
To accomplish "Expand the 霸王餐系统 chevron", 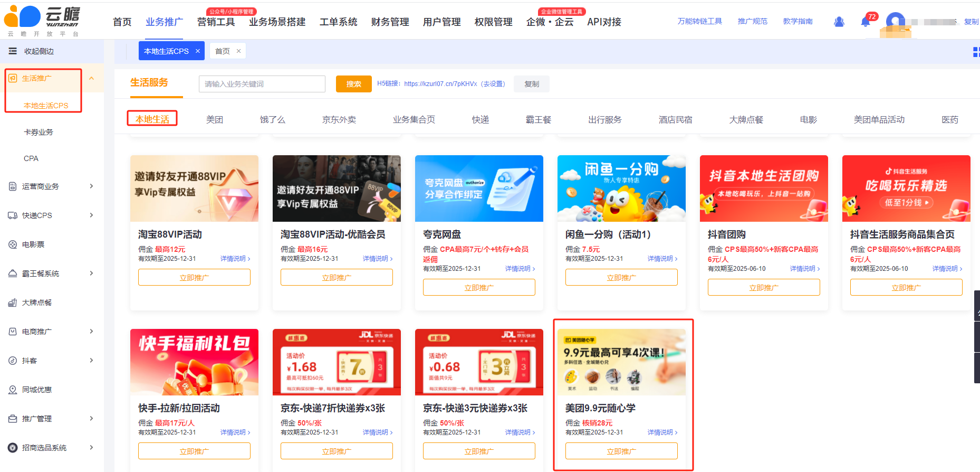I will coord(92,273).
